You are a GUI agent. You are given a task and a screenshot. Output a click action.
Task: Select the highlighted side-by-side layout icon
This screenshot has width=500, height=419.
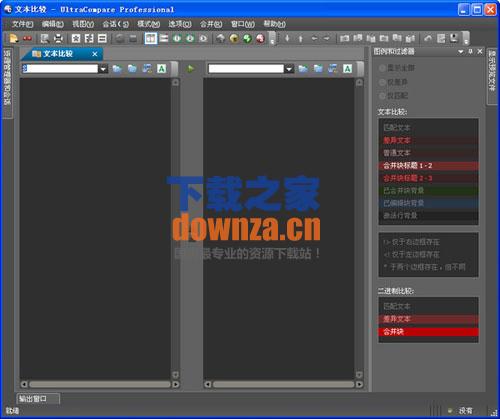tap(151, 38)
